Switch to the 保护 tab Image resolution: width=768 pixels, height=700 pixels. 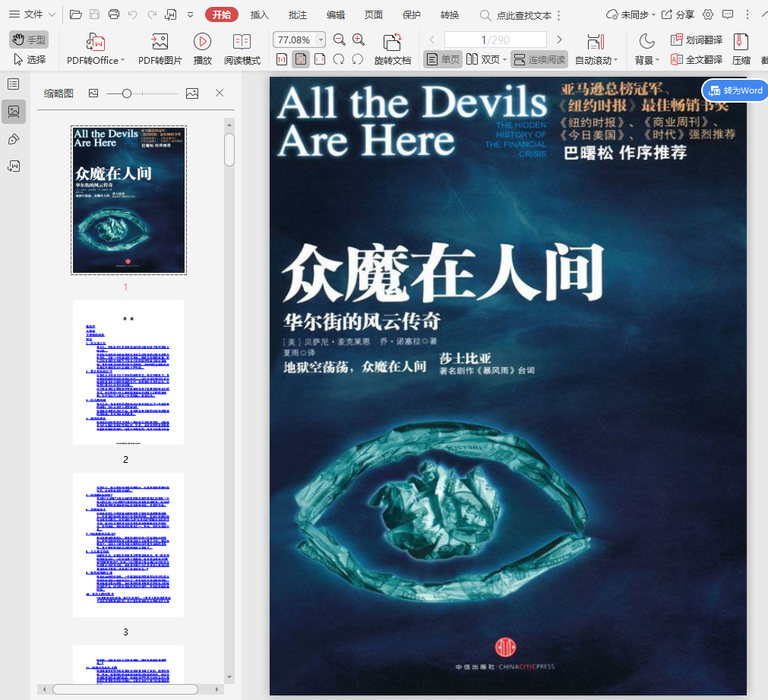(x=412, y=15)
